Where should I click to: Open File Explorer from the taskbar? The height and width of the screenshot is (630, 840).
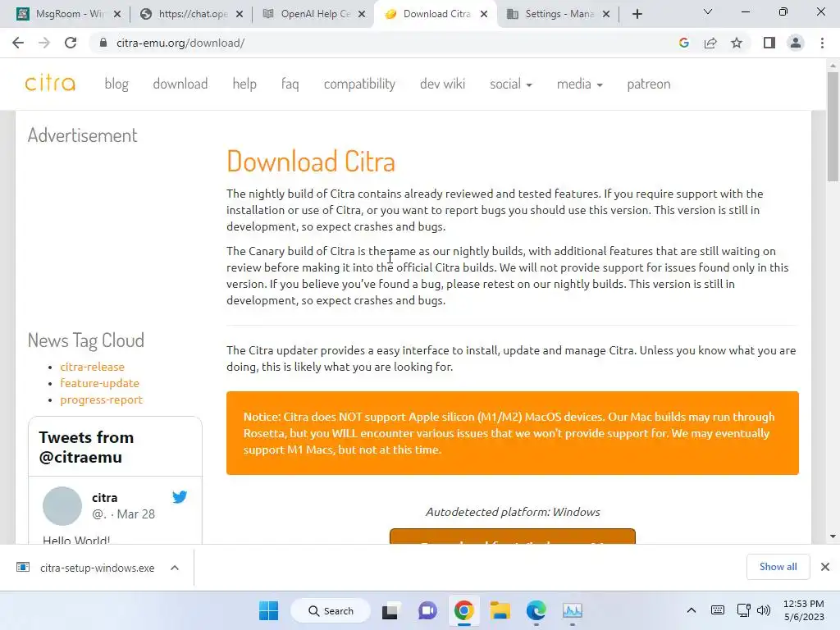click(x=500, y=610)
